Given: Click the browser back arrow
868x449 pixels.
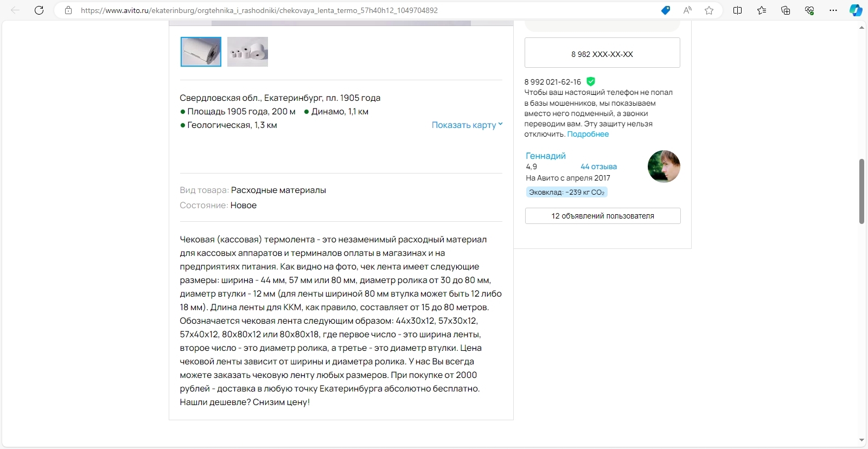Looking at the screenshot, I should [15, 10].
